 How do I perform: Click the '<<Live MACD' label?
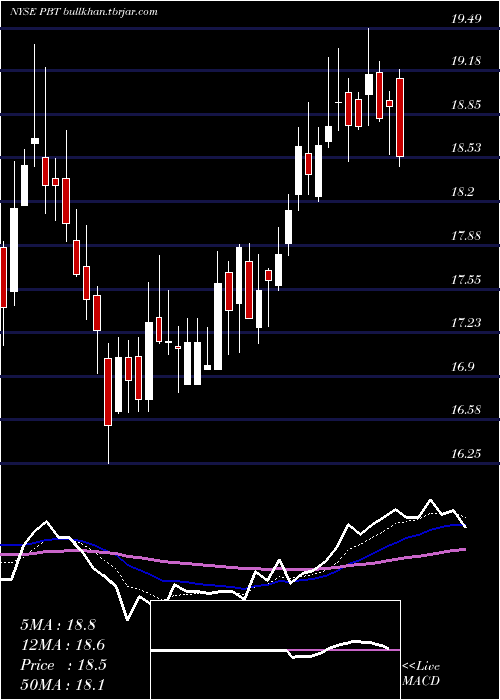[421, 674]
